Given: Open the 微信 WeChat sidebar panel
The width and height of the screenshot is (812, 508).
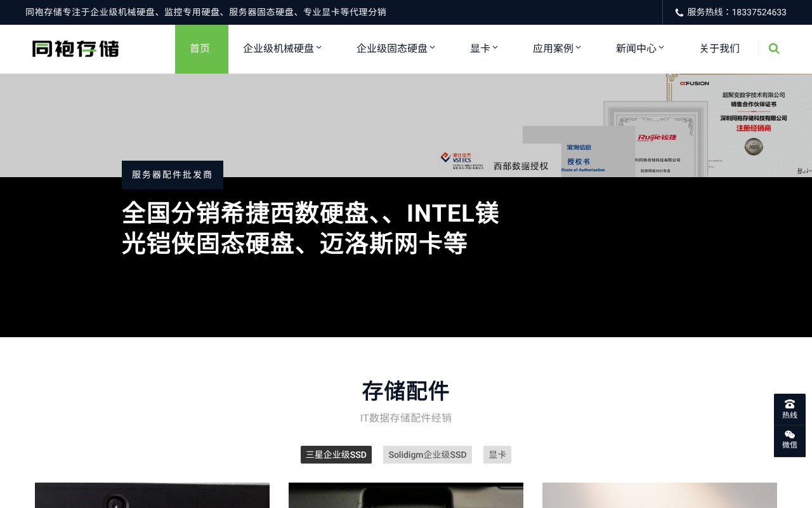Looking at the screenshot, I should (789, 438).
